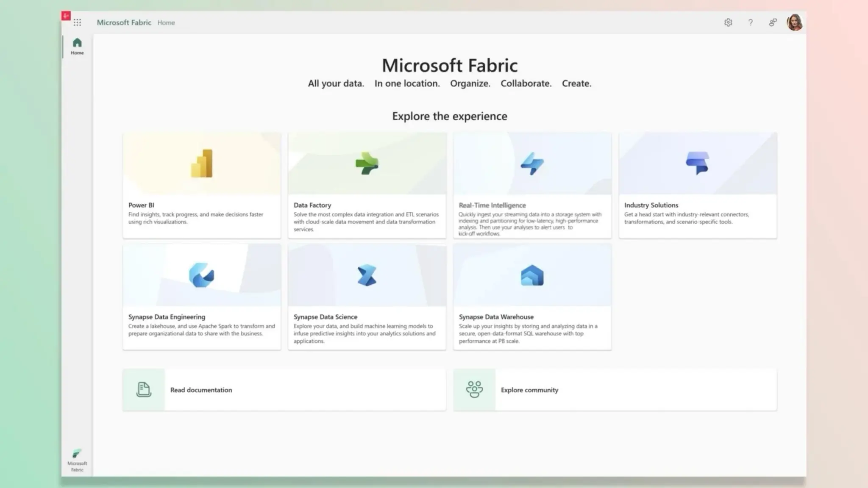Viewport: 868px width, 488px height.
Task: Click the green Data Factory icon
Action: click(x=367, y=164)
